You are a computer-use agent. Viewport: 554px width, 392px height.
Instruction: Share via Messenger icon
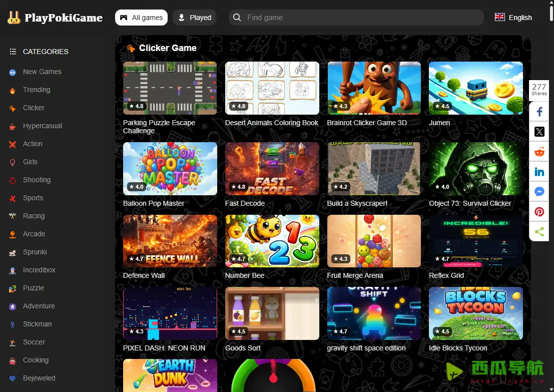click(539, 192)
